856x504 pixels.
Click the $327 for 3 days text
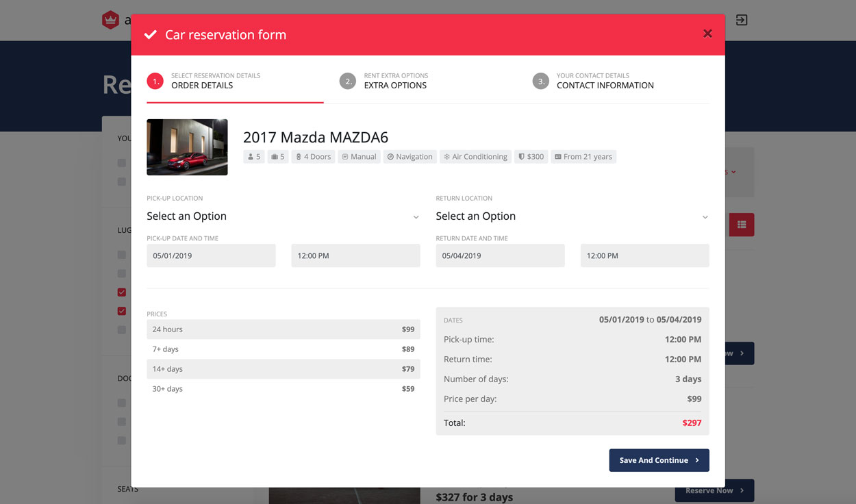coord(475,497)
